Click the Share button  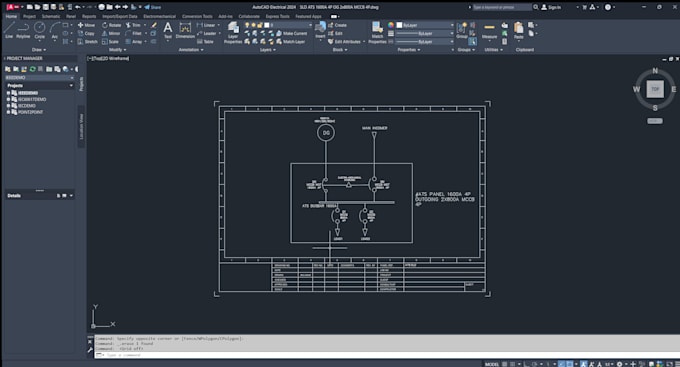[153, 7]
